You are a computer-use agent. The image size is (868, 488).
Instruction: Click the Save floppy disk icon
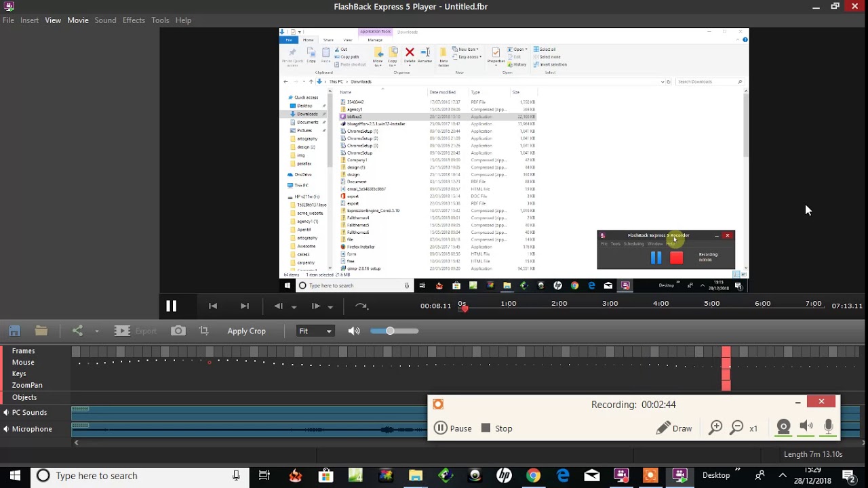[14, 331]
